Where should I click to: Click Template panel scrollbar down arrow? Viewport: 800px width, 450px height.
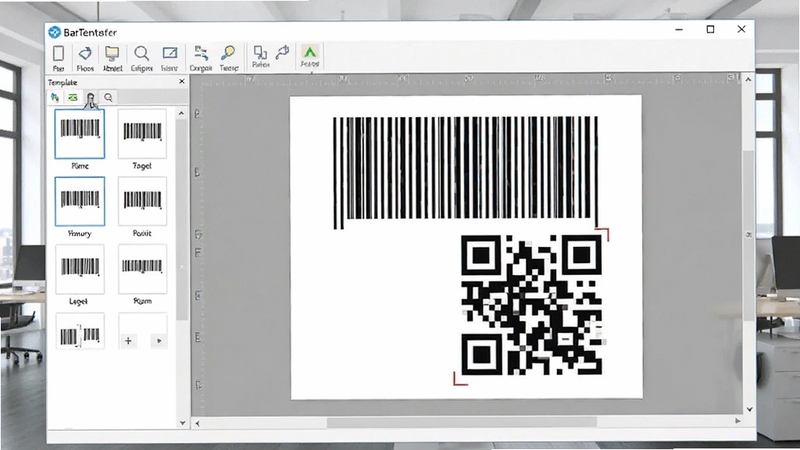[x=182, y=423]
